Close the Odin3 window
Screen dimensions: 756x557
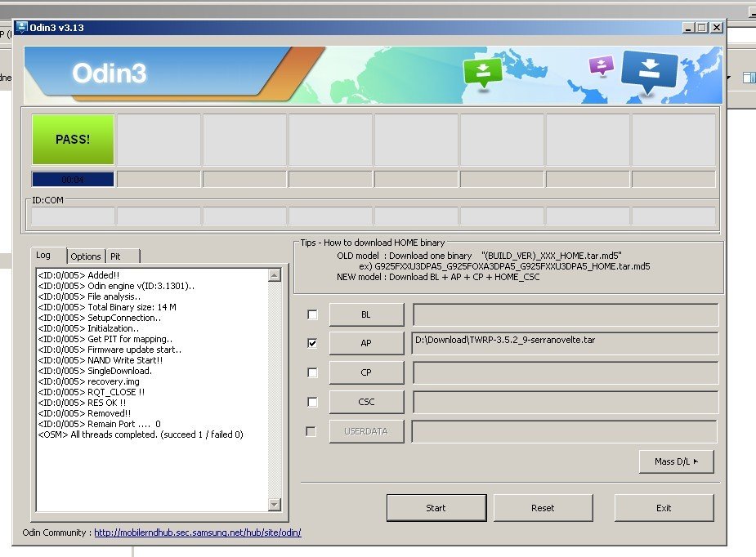coord(717,28)
